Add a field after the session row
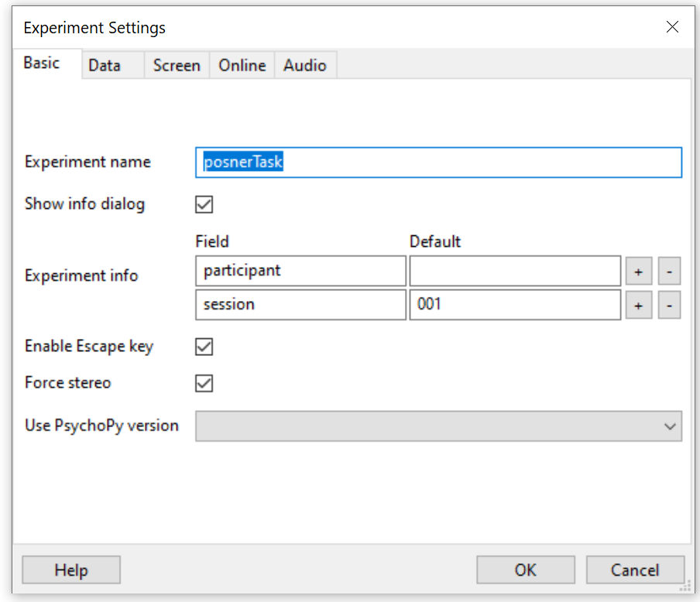 (638, 305)
